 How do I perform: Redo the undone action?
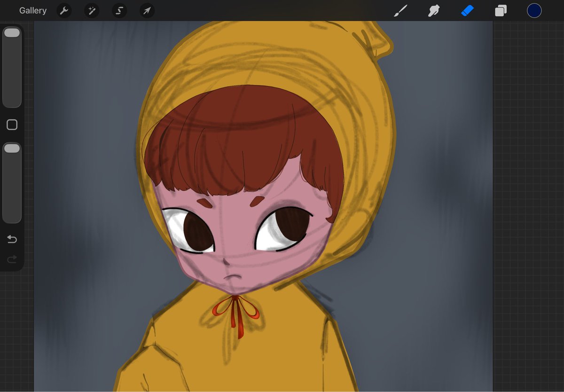tap(12, 259)
